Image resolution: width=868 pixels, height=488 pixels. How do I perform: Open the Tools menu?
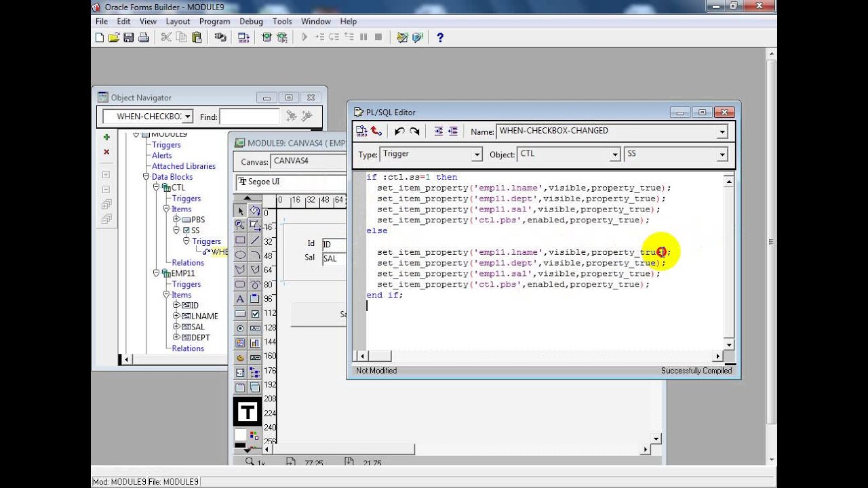pyautogui.click(x=282, y=21)
